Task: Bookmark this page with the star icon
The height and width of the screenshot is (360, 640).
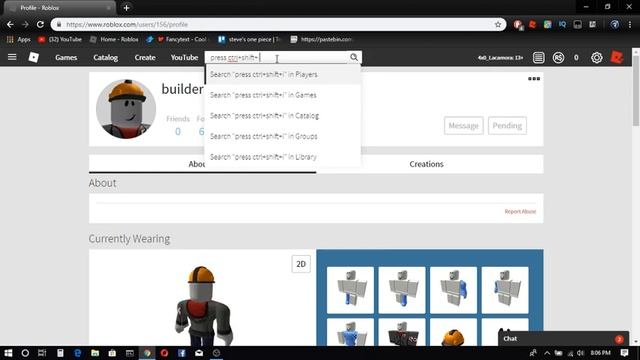Action: pos(498,24)
